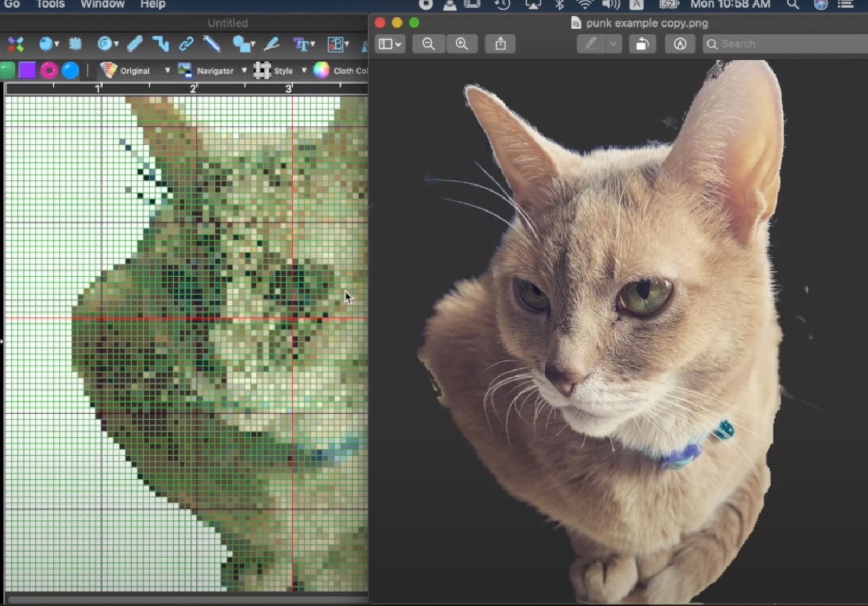Rotate the cat image in Preview
Viewport: 868px width, 606px height.
(x=642, y=44)
